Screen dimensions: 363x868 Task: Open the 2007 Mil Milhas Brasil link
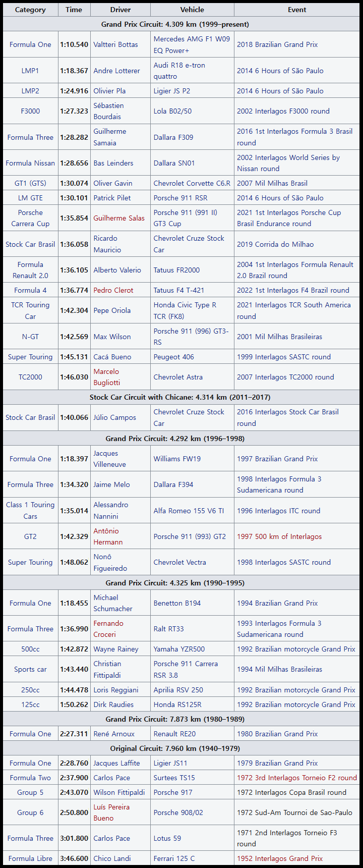coord(272,183)
